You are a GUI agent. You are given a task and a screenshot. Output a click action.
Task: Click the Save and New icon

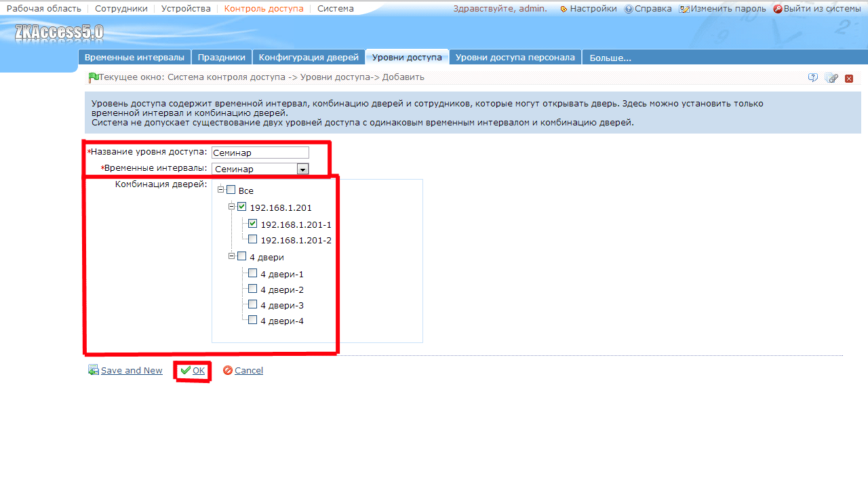tap(94, 370)
